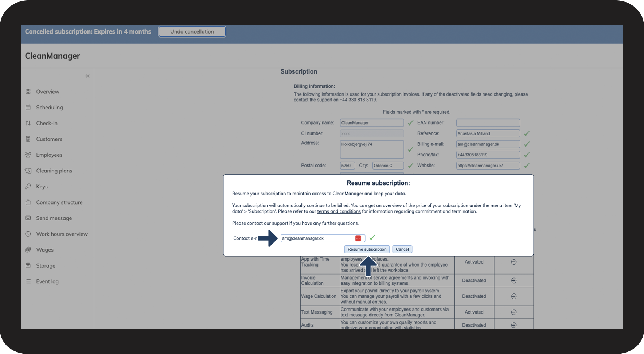Click the empty EAN number field
Viewport: 644px width, 354px height.
coord(488,123)
